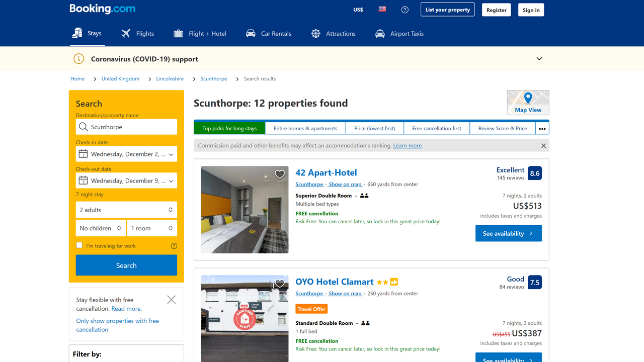Select Entire homes & apartments tab
644x362 pixels.
pos(305,128)
